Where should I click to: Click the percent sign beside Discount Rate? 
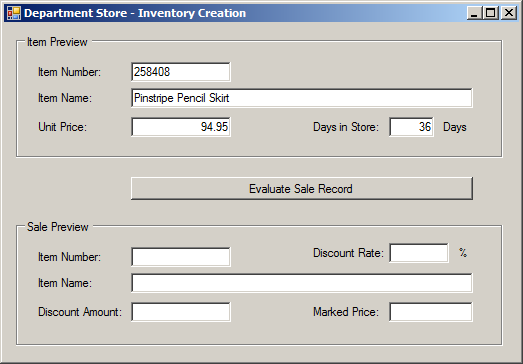point(463,253)
